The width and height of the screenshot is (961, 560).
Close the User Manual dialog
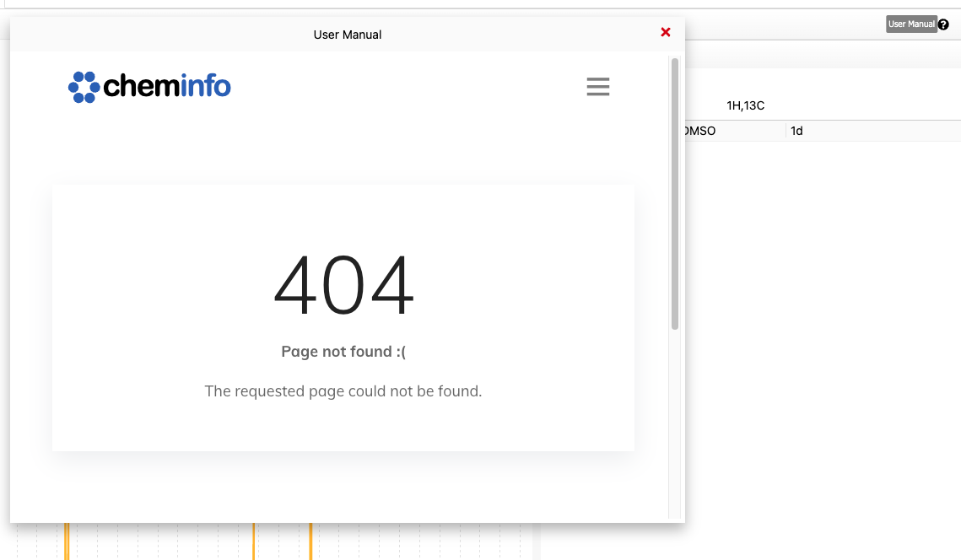click(665, 32)
